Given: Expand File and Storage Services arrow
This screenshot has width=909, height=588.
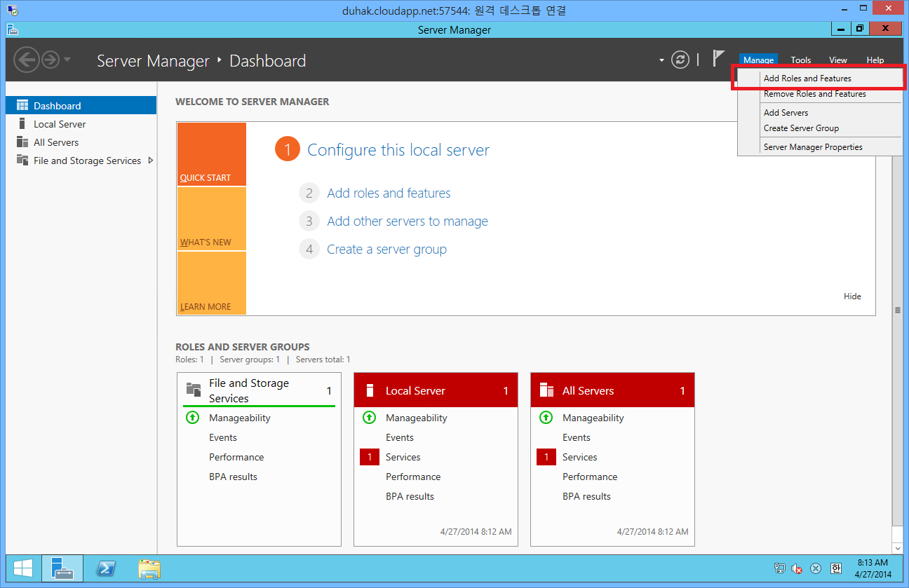Looking at the screenshot, I should [x=150, y=160].
